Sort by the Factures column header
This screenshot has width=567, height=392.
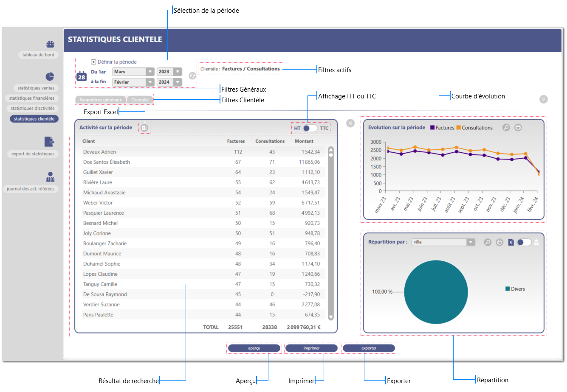tap(236, 141)
